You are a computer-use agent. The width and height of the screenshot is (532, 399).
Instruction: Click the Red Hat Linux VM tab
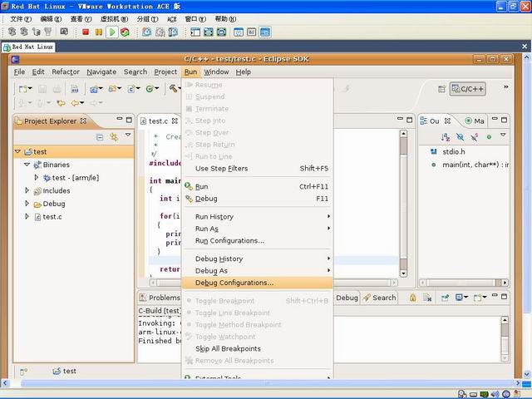28,47
